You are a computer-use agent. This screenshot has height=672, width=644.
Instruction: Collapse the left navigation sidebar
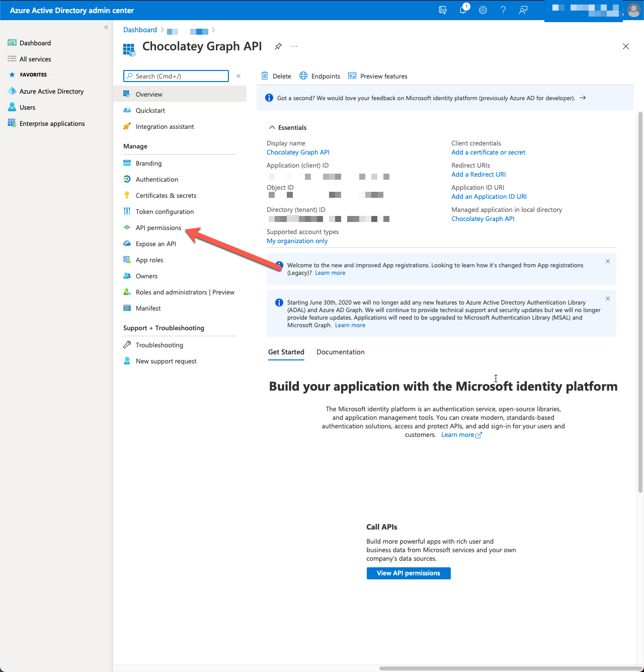click(106, 27)
